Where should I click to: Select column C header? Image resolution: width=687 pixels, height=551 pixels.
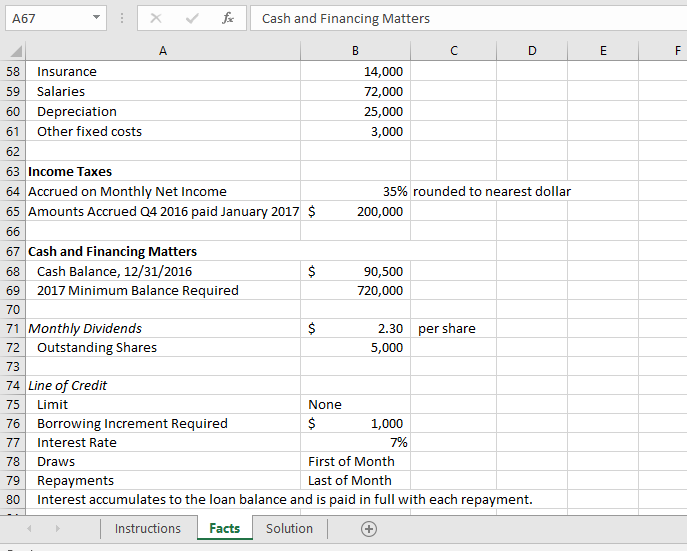click(x=453, y=51)
